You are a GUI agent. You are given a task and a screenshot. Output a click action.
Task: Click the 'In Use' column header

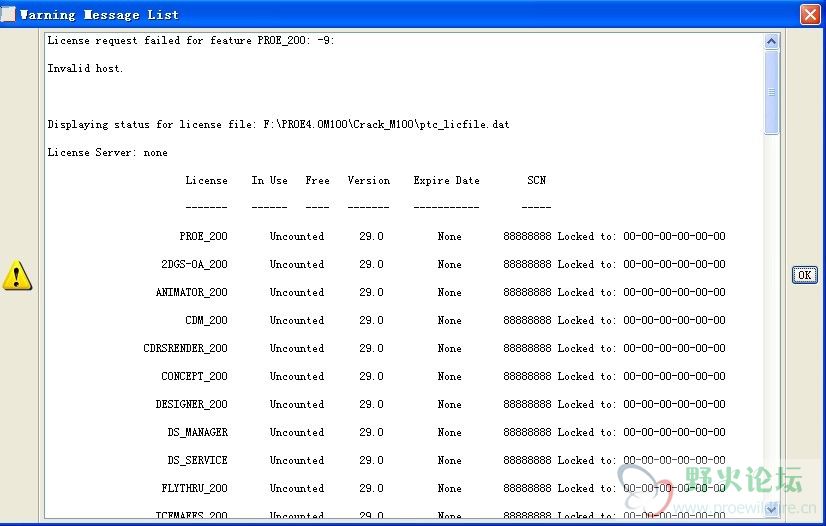pyautogui.click(x=269, y=181)
